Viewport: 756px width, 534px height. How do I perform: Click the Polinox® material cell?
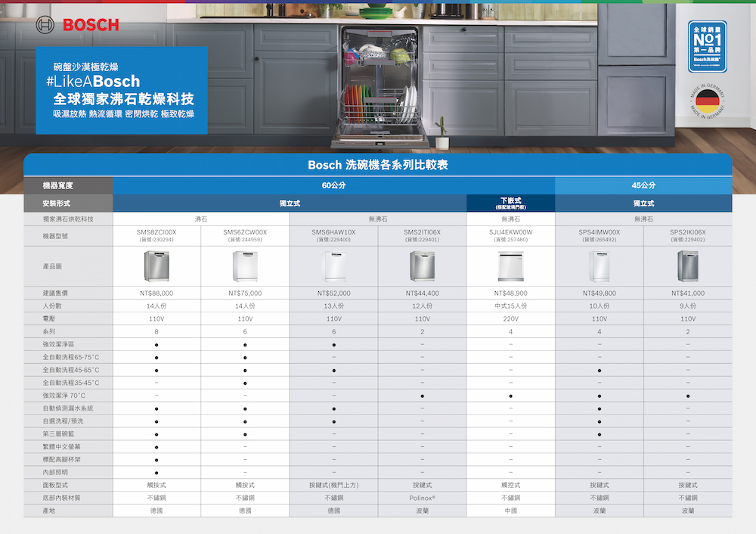pyautogui.click(x=422, y=498)
